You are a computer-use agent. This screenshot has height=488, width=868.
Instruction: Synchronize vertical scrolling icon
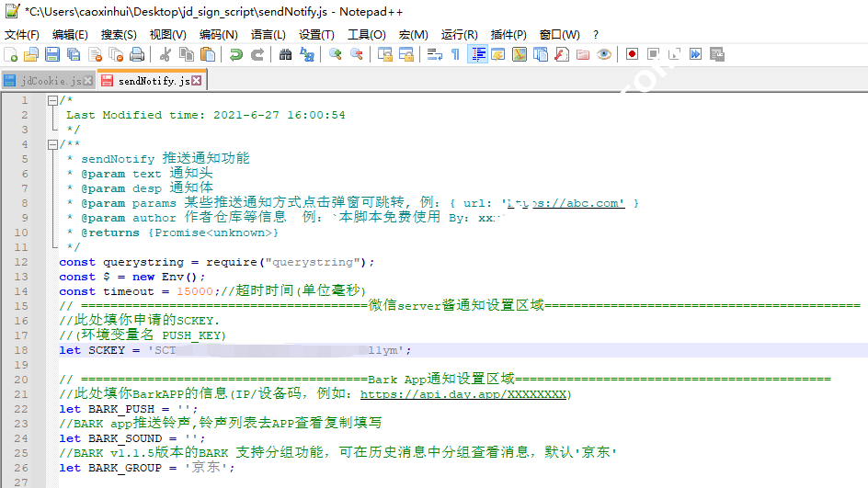click(x=384, y=54)
